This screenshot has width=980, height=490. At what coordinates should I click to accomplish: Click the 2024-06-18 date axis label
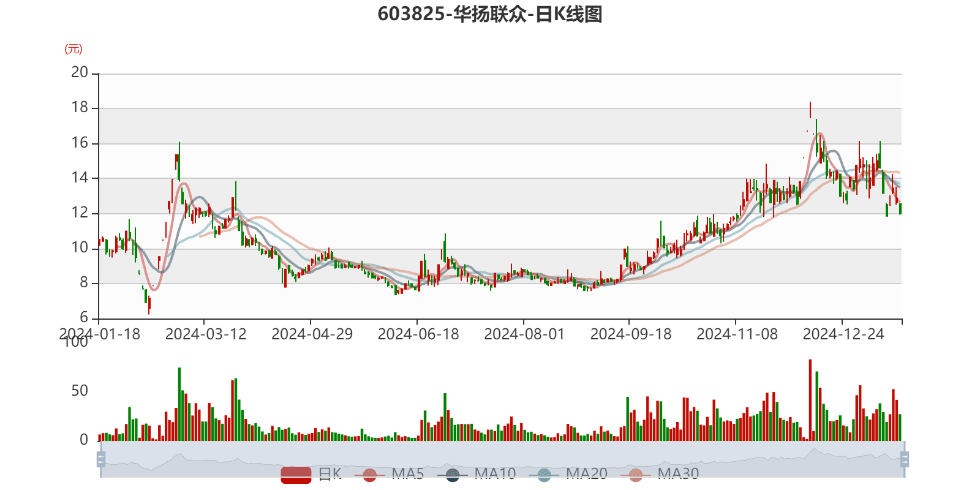point(418,334)
